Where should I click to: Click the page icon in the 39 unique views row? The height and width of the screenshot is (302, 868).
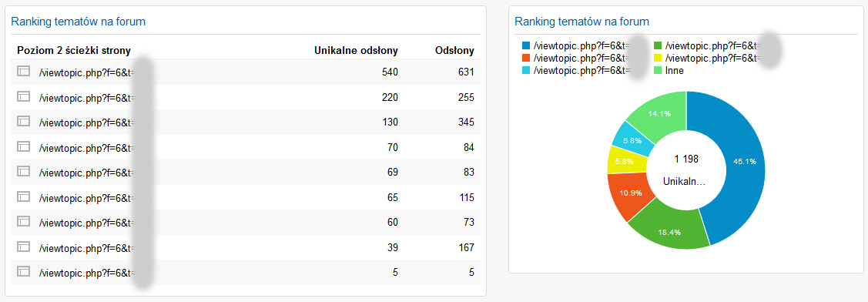tap(23, 246)
